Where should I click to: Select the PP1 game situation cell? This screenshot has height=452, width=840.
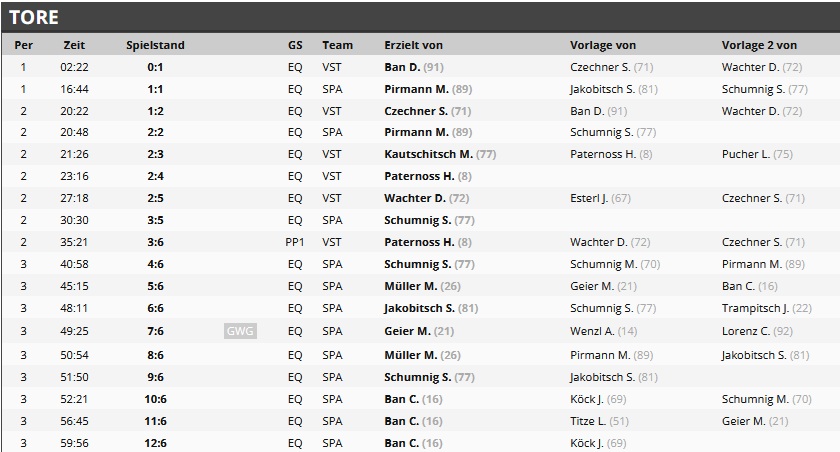(x=294, y=242)
